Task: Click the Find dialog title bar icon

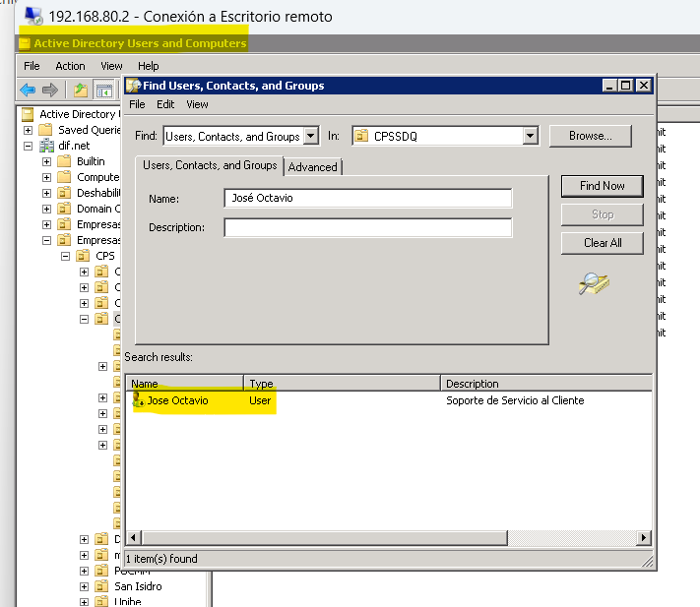Action: tap(134, 86)
